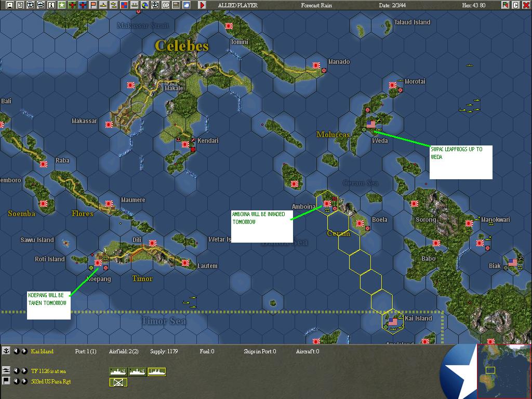
Task: Select the Japanese base flag at Manado
Action: click(x=316, y=65)
